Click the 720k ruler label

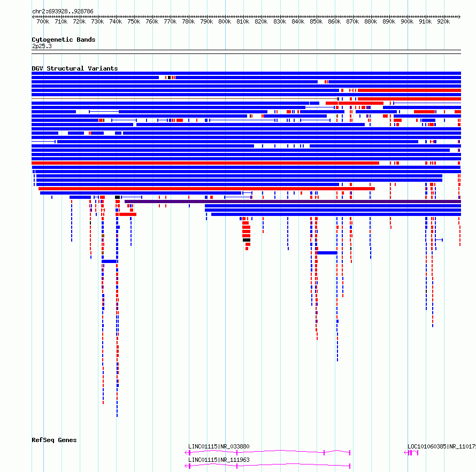(x=79, y=21)
